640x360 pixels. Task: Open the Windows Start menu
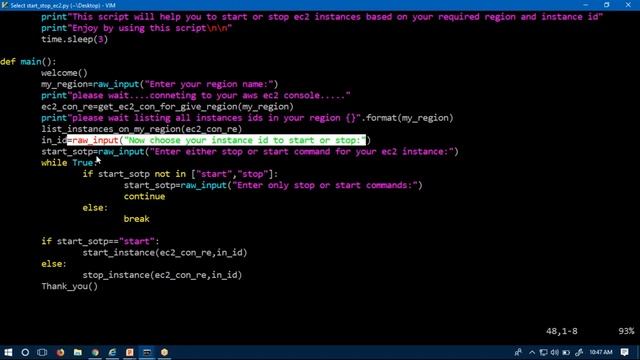(x=8, y=352)
